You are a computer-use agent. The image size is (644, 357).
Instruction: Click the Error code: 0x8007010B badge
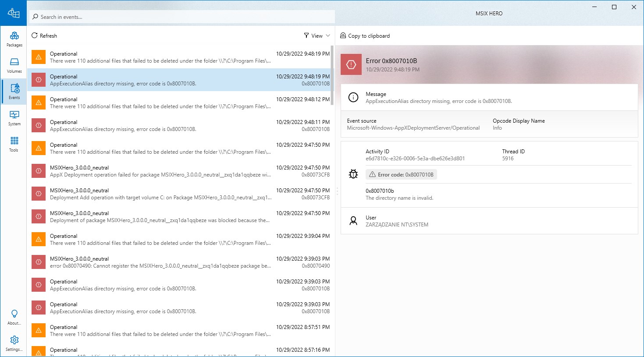401,174
